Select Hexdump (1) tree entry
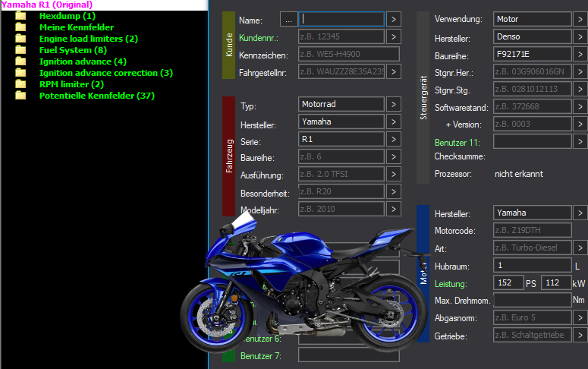 [68, 16]
